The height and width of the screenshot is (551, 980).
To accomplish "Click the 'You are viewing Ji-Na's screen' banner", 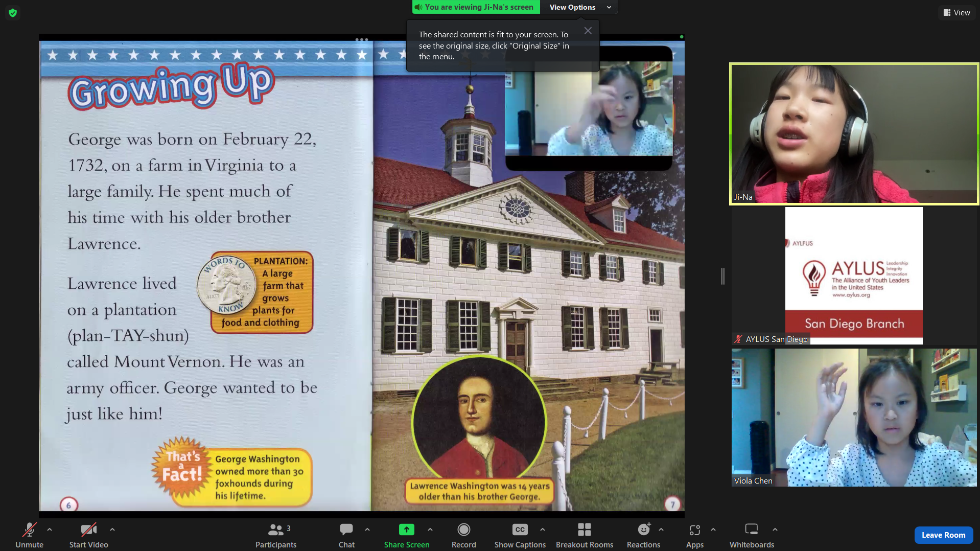I will coord(476,7).
